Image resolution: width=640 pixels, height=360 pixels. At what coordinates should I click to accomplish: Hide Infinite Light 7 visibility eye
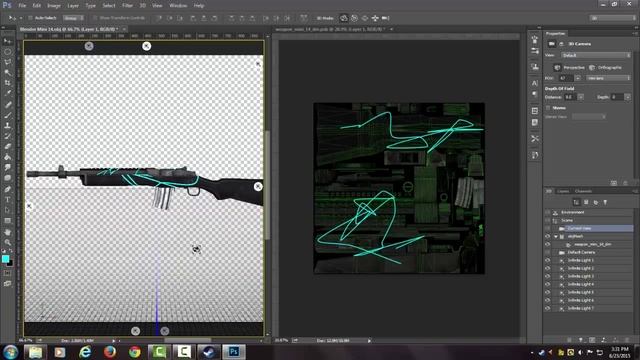coord(547,308)
